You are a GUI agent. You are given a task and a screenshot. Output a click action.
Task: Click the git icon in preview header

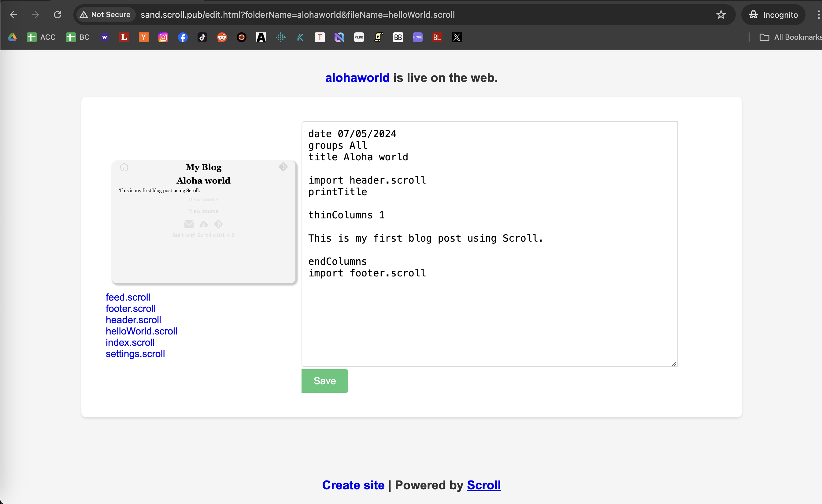point(283,167)
